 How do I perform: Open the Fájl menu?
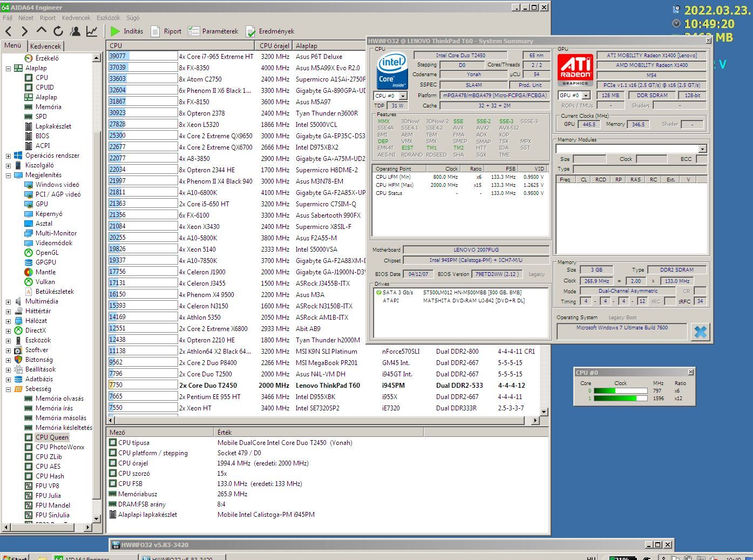click(8, 18)
